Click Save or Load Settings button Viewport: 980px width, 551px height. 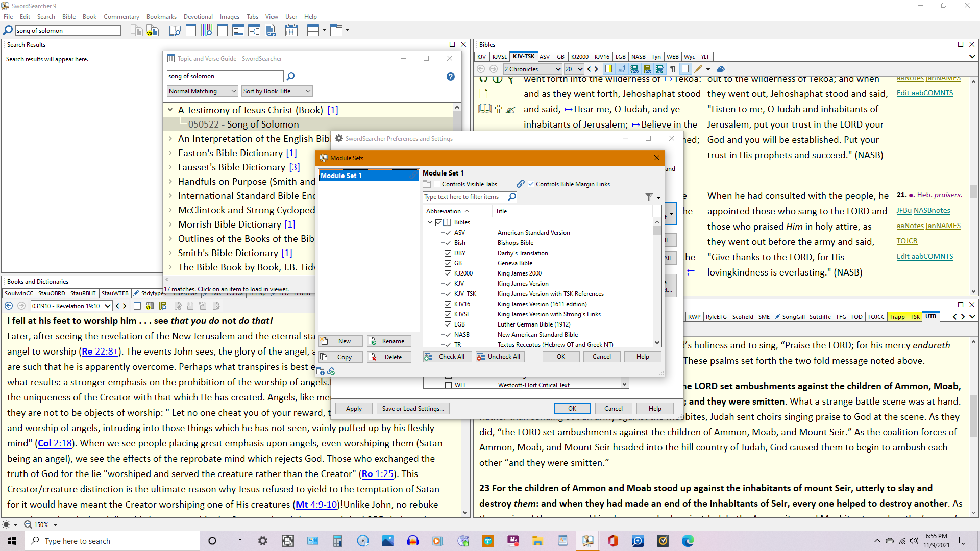click(x=413, y=409)
